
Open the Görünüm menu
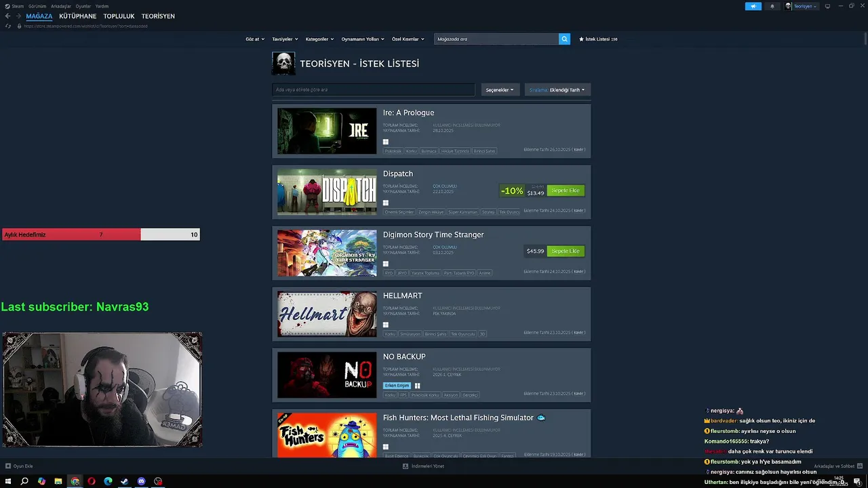pos(37,6)
